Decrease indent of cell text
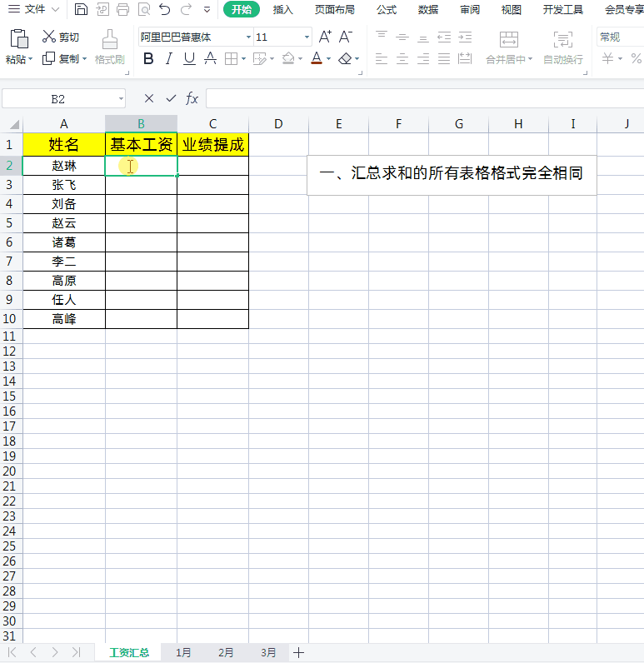This screenshot has width=644, height=663. tap(444, 37)
